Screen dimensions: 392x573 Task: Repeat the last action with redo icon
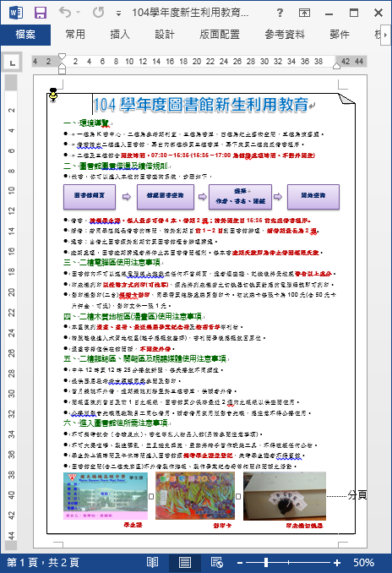coord(98,13)
